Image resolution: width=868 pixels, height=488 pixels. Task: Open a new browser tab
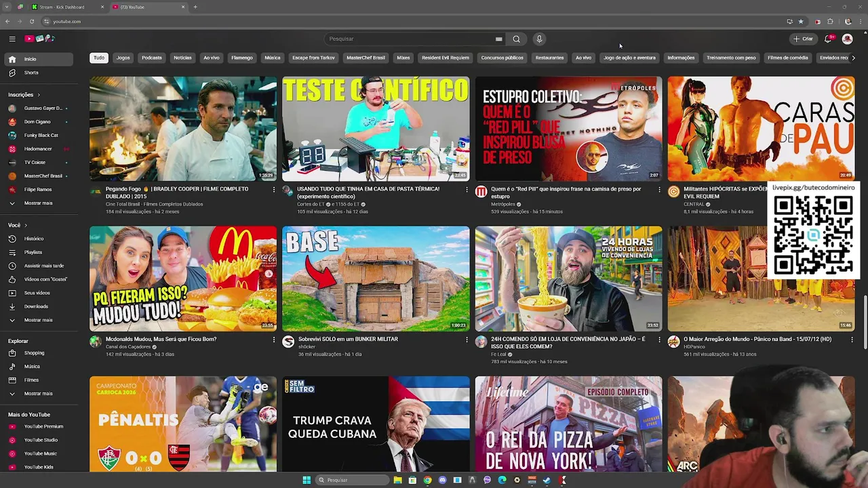pos(195,7)
